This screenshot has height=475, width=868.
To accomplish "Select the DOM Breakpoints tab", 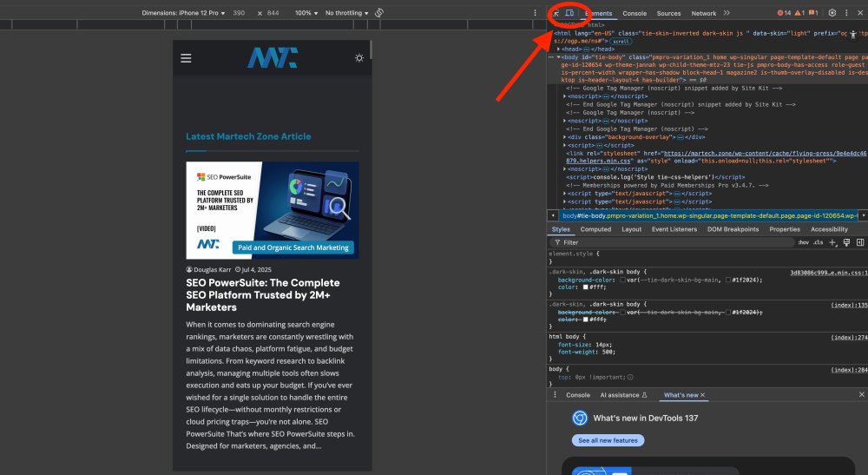I will coord(733,229).
